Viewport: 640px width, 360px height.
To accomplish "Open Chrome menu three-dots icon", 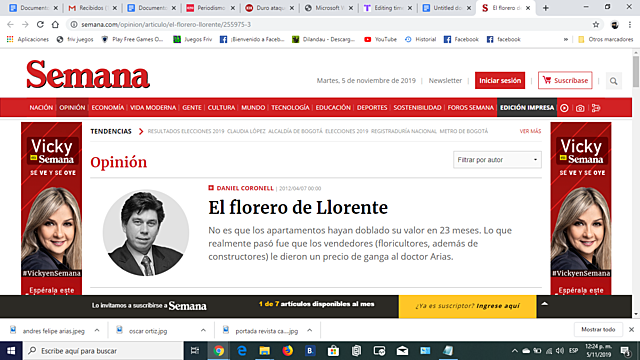I will [630, 24].
